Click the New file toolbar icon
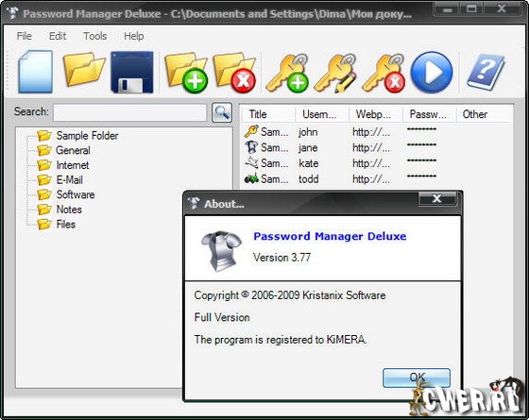Screen dimensions: 529x420 [x=36, y=72]
